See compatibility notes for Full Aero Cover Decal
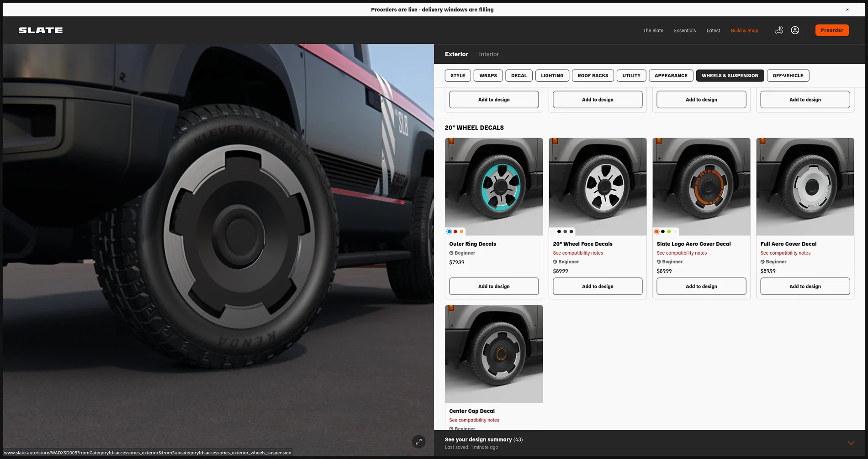Viewport: 868px width, 459px height. tap(785, 253)
